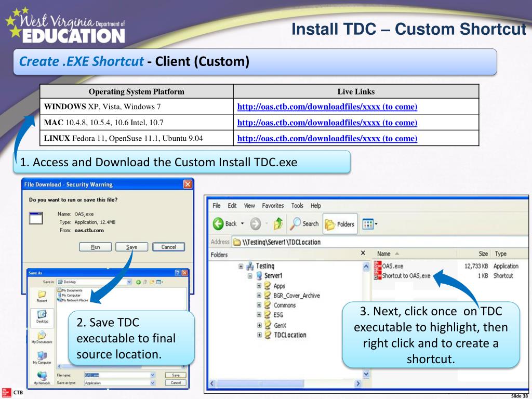Expand the Testing node in folder tree

[x=241, y=267]
